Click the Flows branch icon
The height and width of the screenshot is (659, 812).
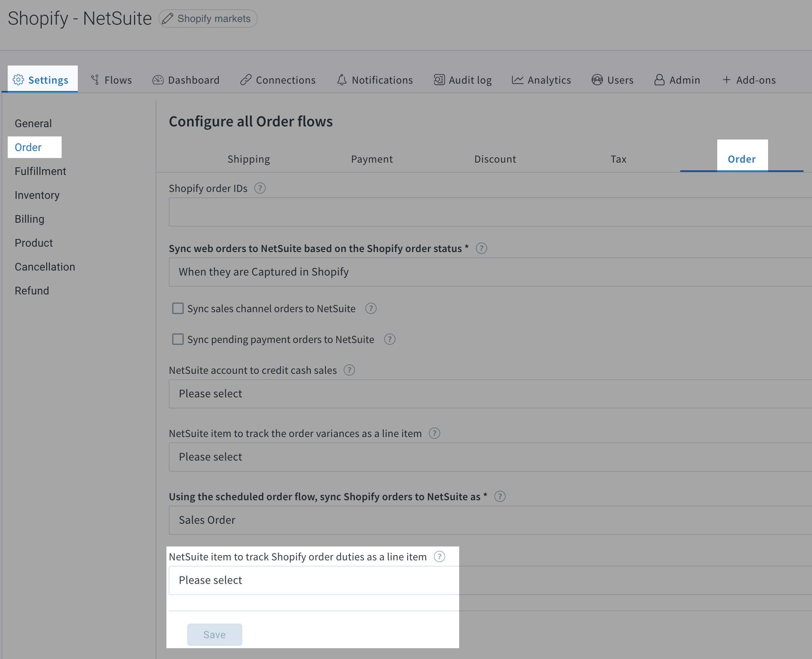coord(95,80)
